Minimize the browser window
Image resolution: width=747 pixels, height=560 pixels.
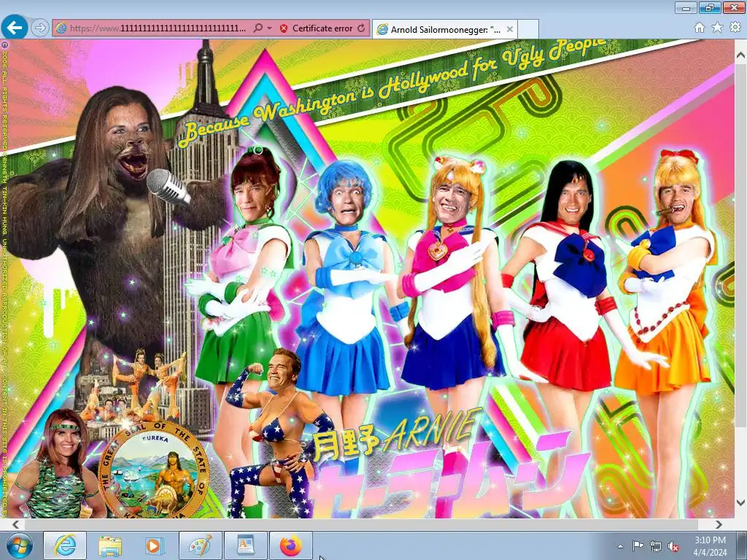tap(686, 7)
